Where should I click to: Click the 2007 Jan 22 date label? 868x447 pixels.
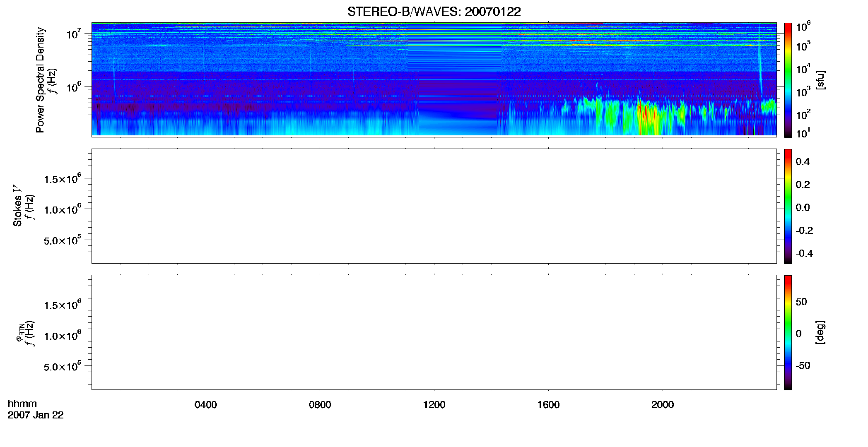point(36,415)
